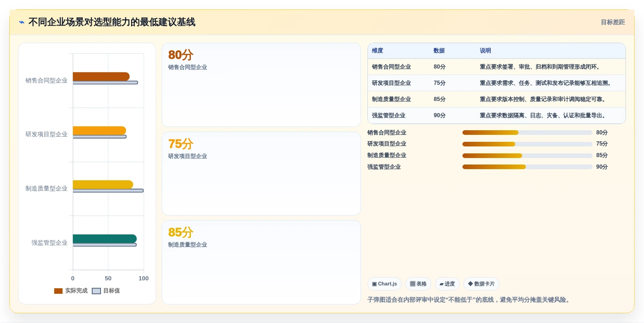Click the 强监管型企业 90分 progress bar
Viewport: 644px width, 323px height.
pos(527,167)
